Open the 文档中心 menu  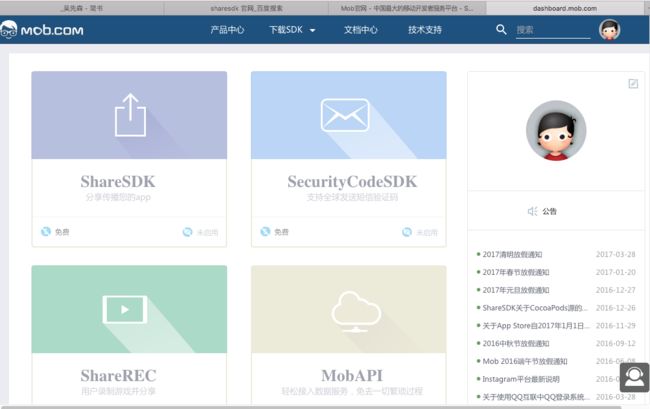361,30
